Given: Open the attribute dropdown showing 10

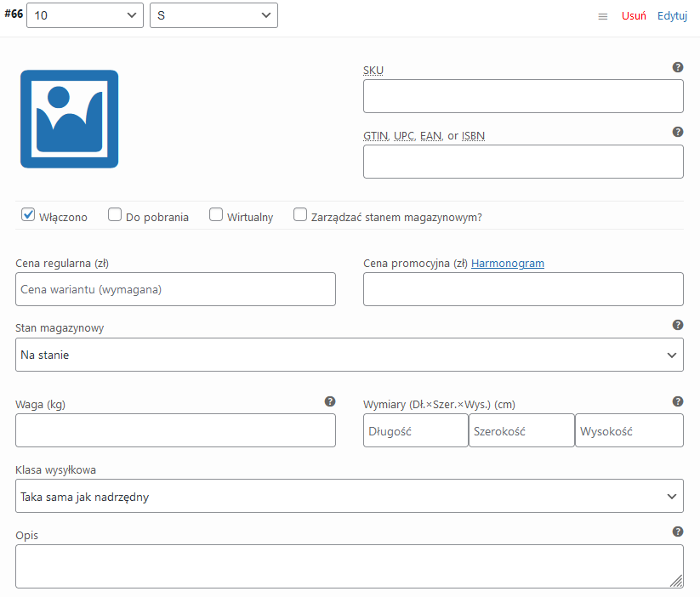Looking at the screenshot, I should pyautogui.click(x=85, y=15).
